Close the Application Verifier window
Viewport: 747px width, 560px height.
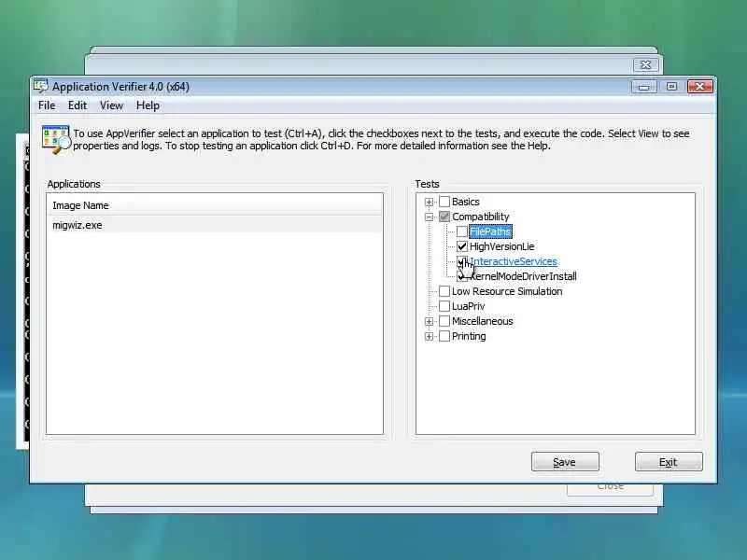(699, 87)
